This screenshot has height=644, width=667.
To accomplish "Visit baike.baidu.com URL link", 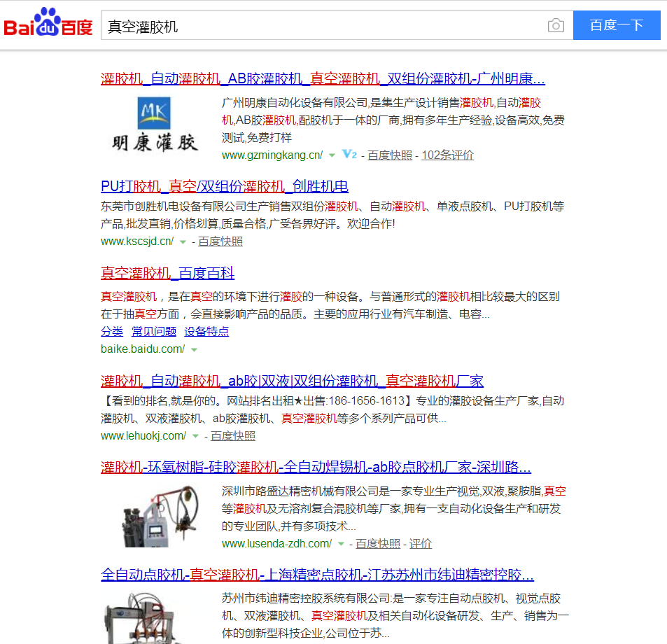I will pyautogui.click(x=143, y=349).
